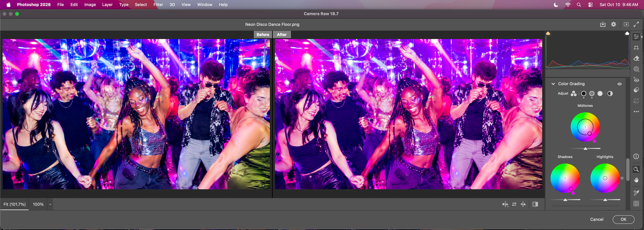Select the Red Eye removal tool
Screen dimensions: 644x230
pos(636,79)
